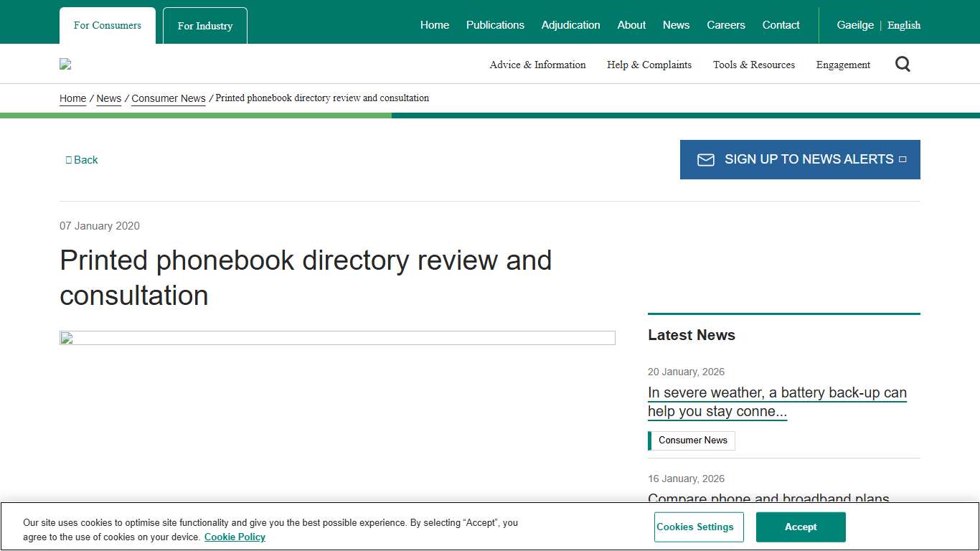Open the Publications menu item
Image resolution: width=980 pixels, height=551 pixels.
pyautogui.click(x=495, y=25)
